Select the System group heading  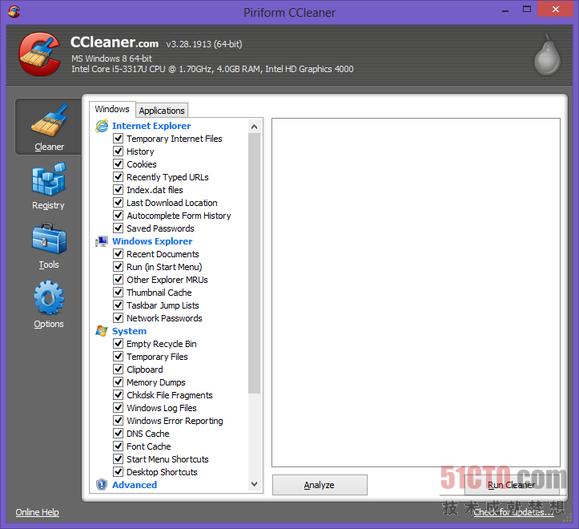(129, 331)
